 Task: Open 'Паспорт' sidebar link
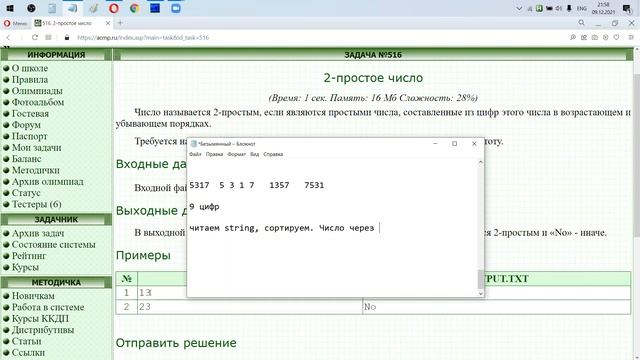(29, 136)
